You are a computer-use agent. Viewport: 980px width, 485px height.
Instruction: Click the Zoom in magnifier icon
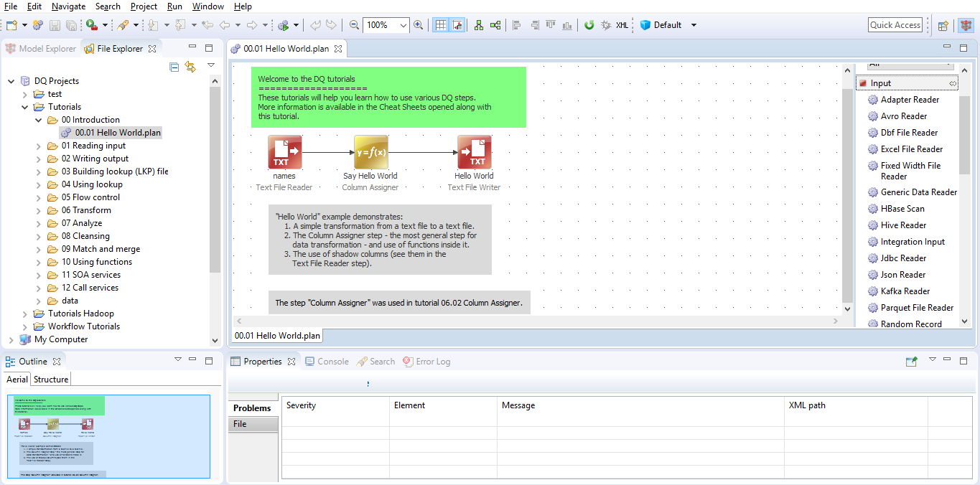pyautogui.click(x=419, y=25)
